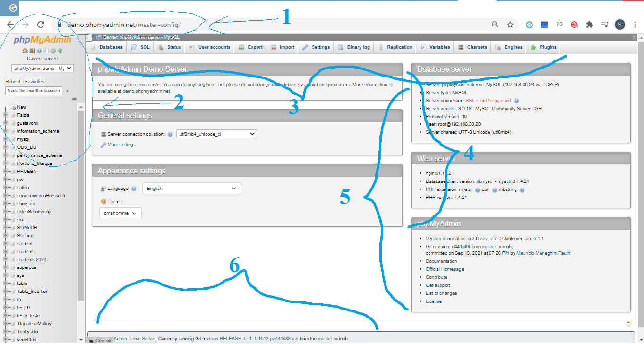
Task: Open MySQL documentation page icon
Action: 46,50
